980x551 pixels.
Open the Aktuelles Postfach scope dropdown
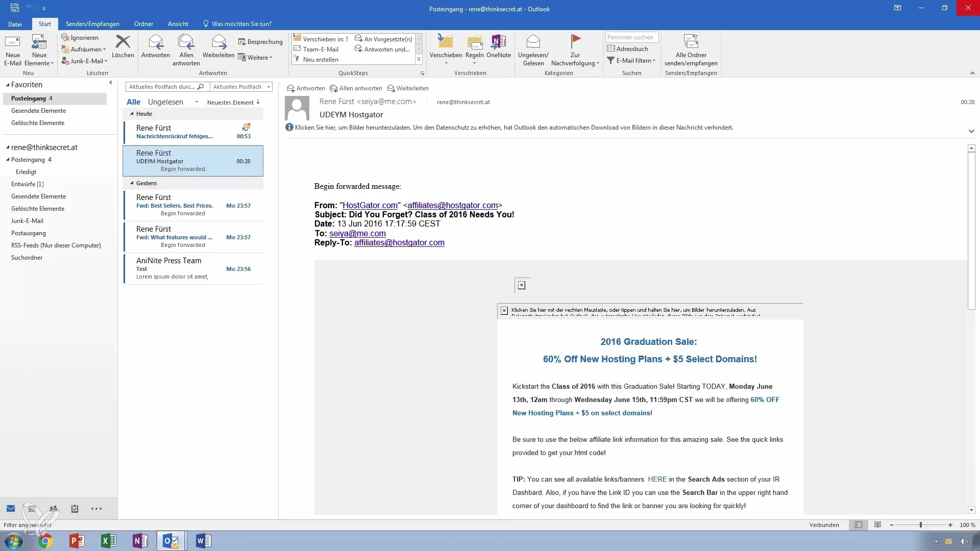241,87
